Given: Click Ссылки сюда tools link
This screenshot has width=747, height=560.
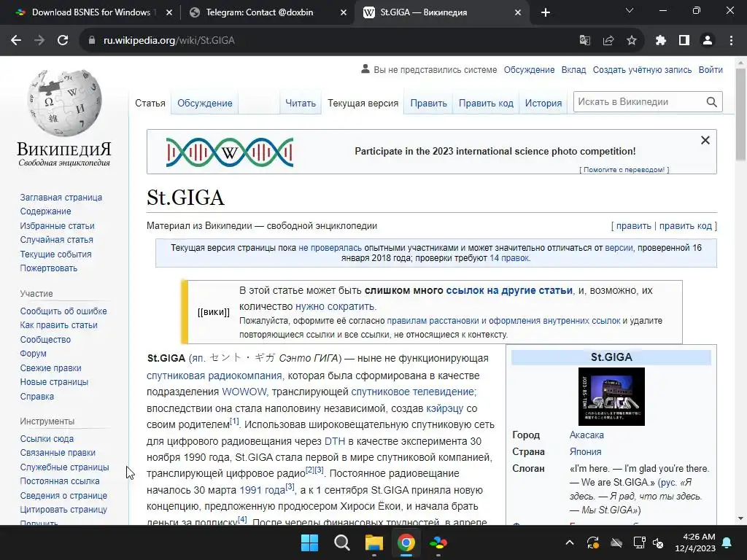Looking at the screenshot, I should click(47, 438).
